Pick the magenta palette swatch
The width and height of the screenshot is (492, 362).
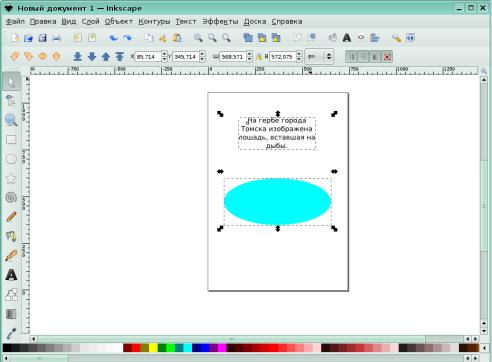click(x=222, y=348)
